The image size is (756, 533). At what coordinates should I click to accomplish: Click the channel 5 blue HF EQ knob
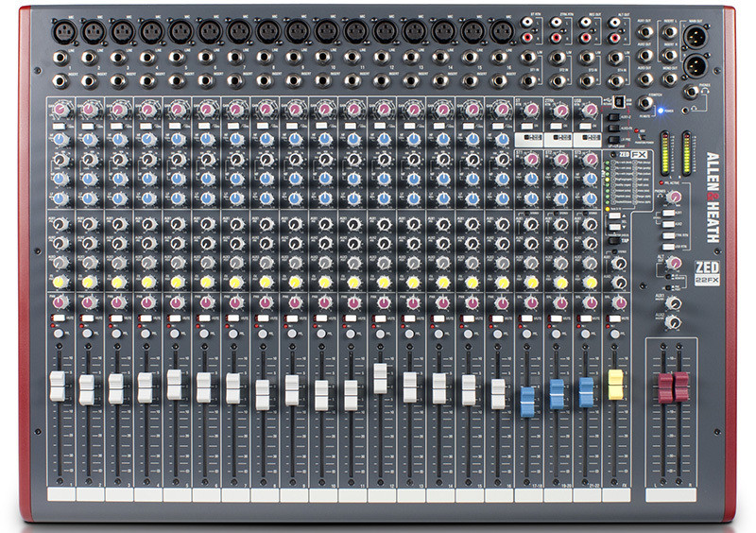click(x=178, y=140)
